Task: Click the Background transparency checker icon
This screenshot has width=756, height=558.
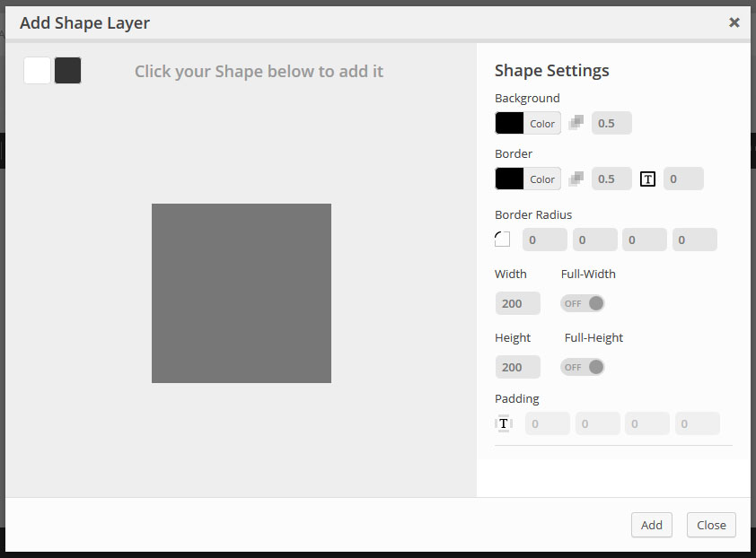Action: pos(576,122)
